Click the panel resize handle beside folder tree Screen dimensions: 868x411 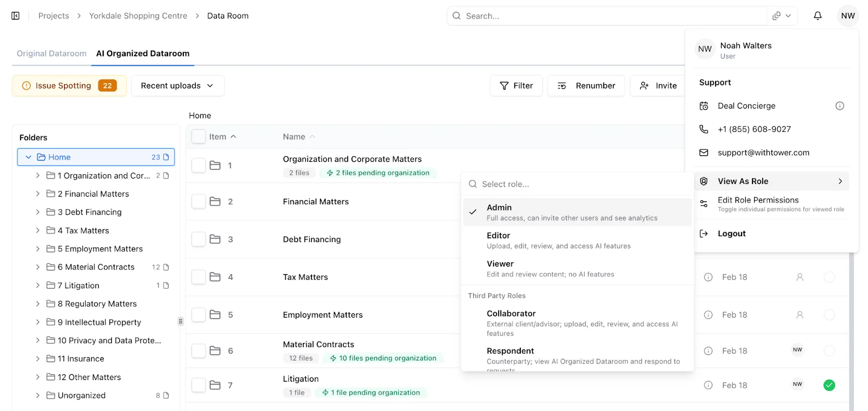[x=181, y=321]
